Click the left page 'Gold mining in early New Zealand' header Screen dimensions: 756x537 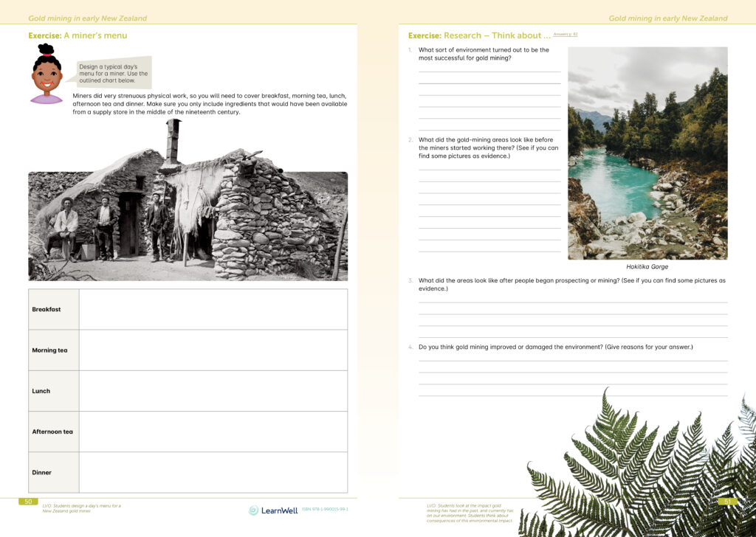click(x=87, y=18)
